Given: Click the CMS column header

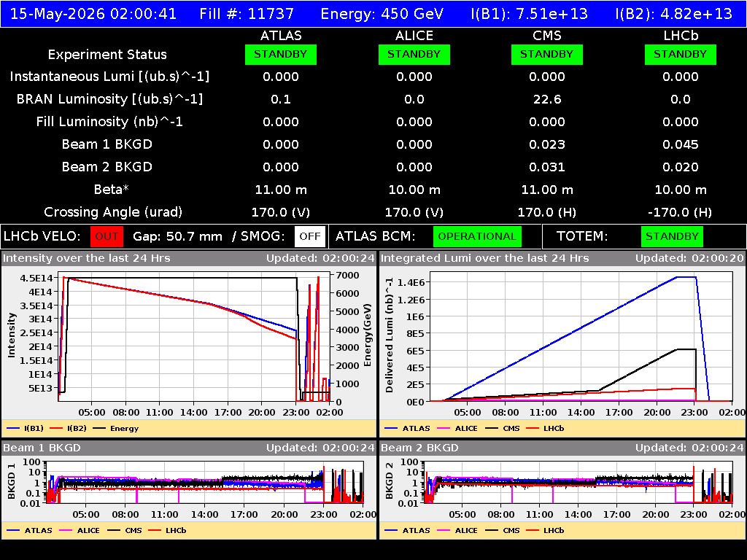Looking at the screenshot, I should click(x=547, y=36).
